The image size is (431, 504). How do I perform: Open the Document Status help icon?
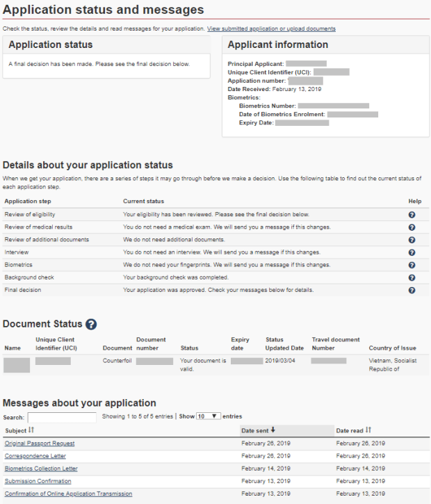(91, 325)
